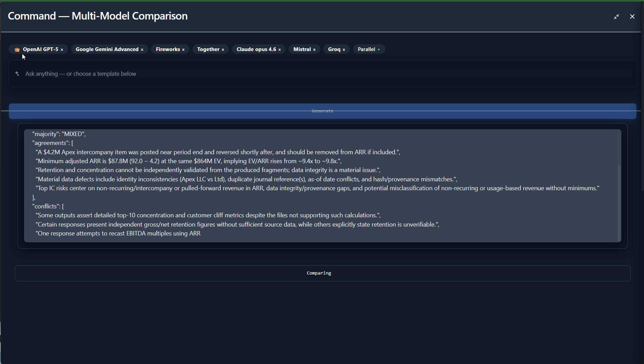This screenshot has height=364, width=644.
Task: Remove Claude opus 4.6 using its x
Action: point(279,50)
